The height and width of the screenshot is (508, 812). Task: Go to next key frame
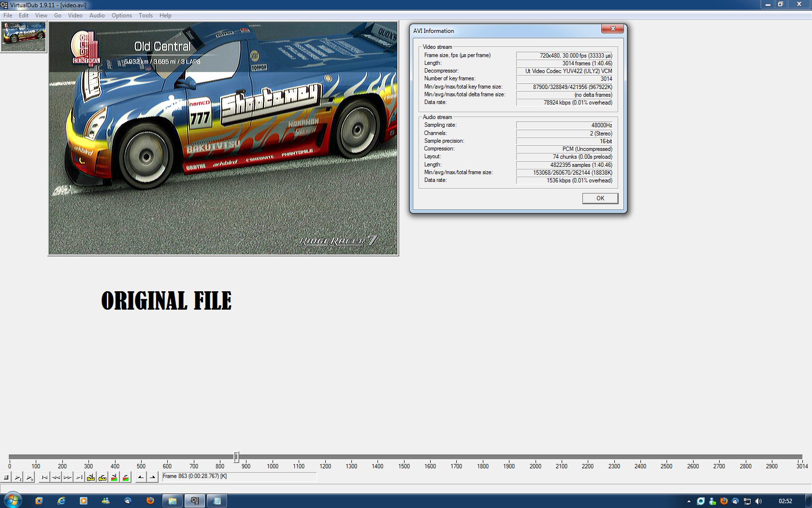102,478
